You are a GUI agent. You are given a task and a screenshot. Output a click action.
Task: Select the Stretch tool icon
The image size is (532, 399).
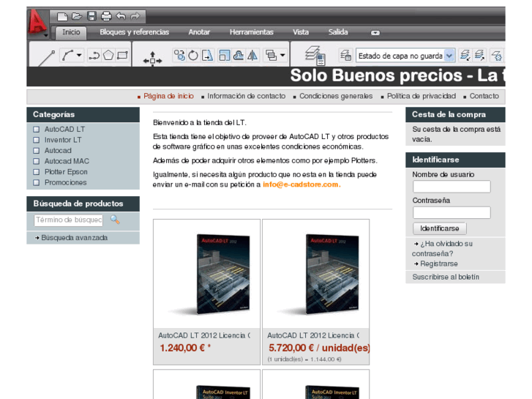pos(207,55)
